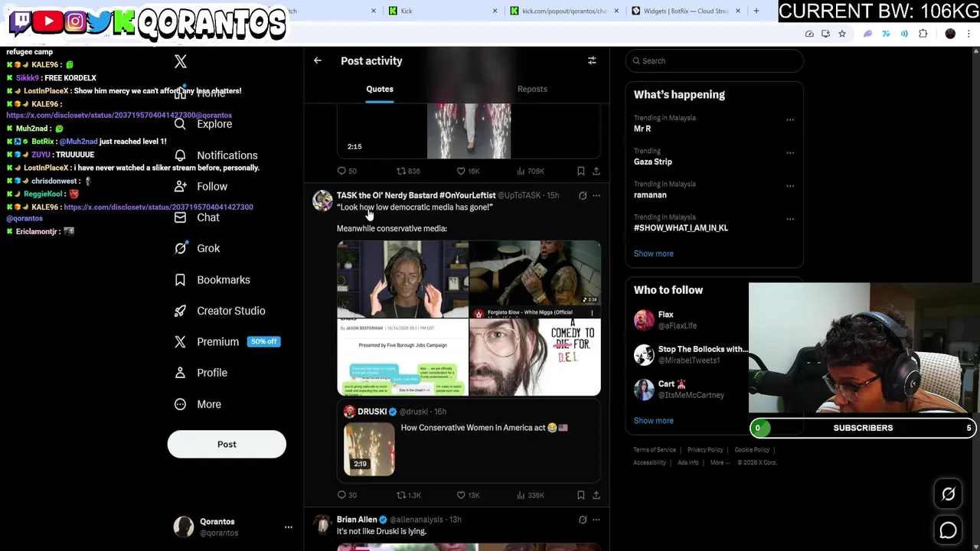Open options for Gaza Strip trend
Screen dimensions: 980x551
coord(790,152)
